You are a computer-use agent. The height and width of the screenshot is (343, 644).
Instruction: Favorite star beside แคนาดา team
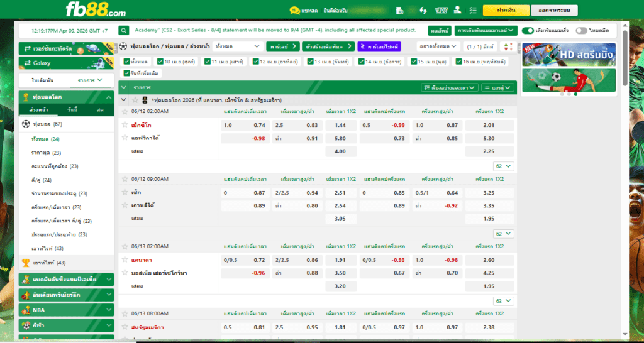coord(125,259)
